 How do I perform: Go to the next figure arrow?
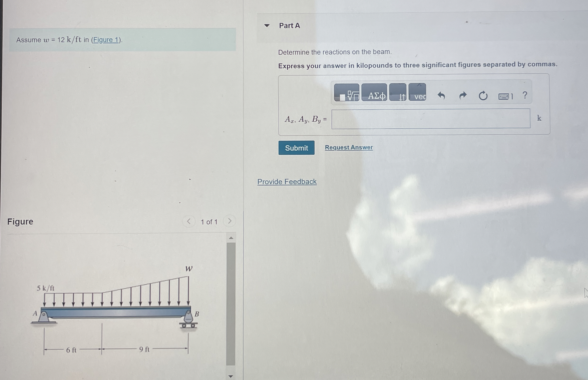click(x=230, y=221)
